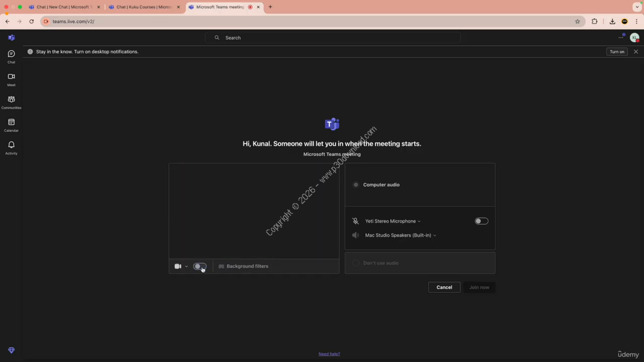Open the Calendar view icon
The height and width of the screenshot is (362, 644).
click(11, 125)
